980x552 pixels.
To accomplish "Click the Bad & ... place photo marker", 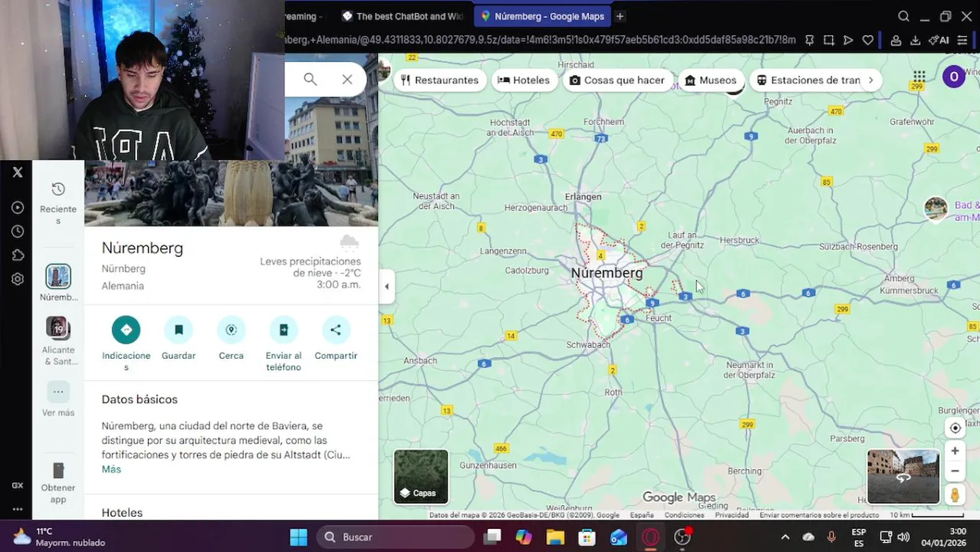I will [936, 209].
